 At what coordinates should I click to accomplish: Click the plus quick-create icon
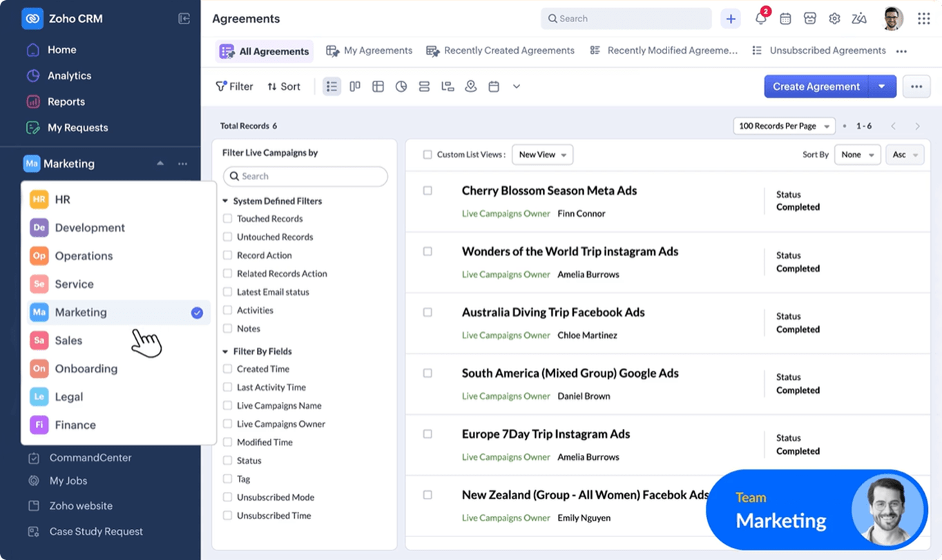pyautogui.click(x=731, y=19)
